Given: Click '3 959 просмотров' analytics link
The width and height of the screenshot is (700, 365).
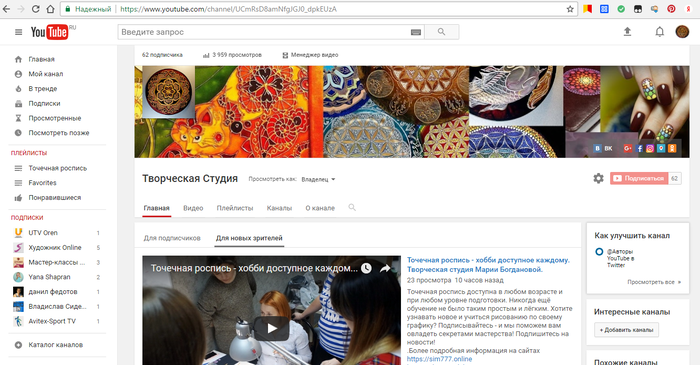Looking at the screenshot, I should pyautogui.click(x=232, y=55).
